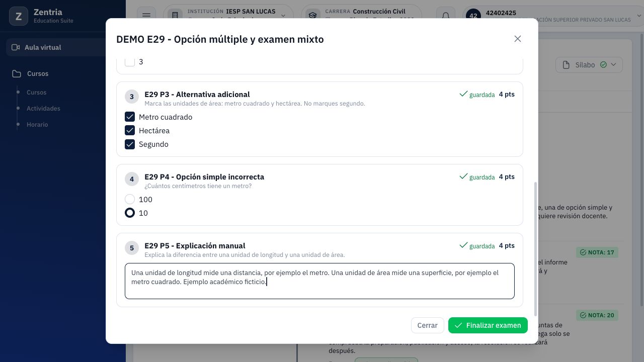Click the Explicación manual answer text area

(319, 281)
